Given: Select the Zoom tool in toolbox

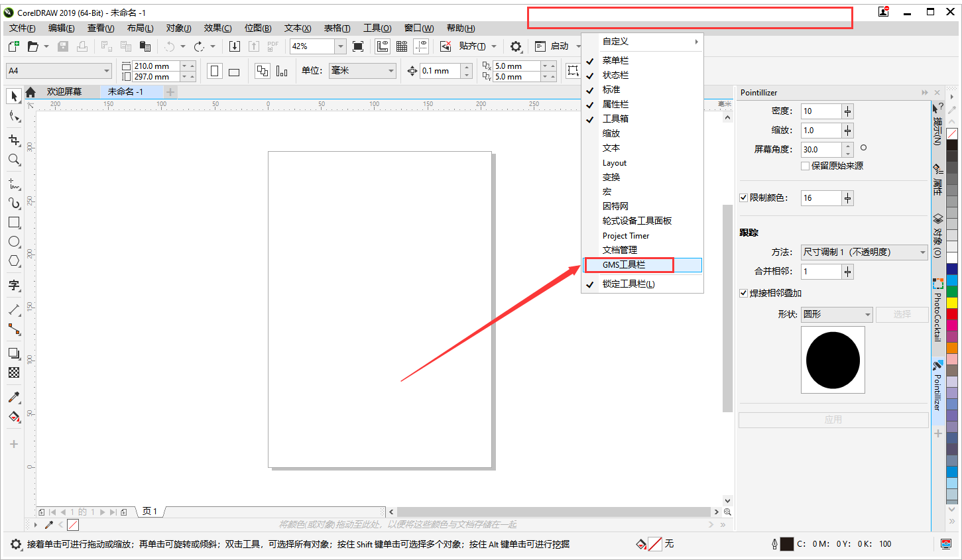Looking at the screenshot, I should click(x=14, y=160).
